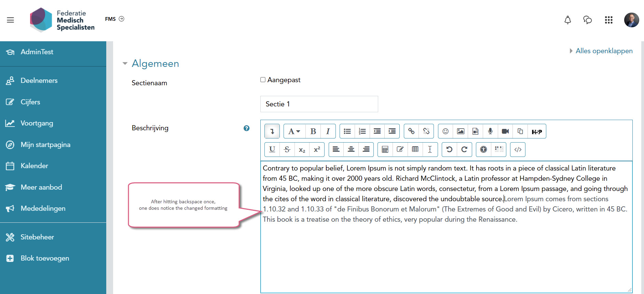The image size is (644, 294).
Task: Insert a media file
Action: (476, 131)
